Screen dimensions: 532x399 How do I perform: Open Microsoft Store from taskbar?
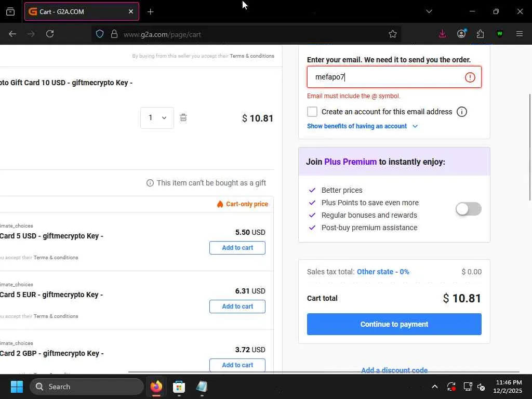pyautogui.click(x=179, y=387)
